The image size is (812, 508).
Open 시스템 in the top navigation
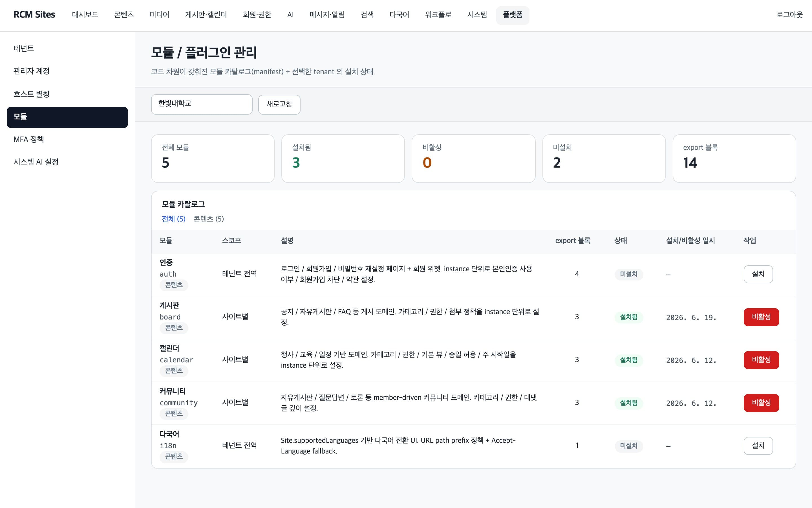[477, 15]
